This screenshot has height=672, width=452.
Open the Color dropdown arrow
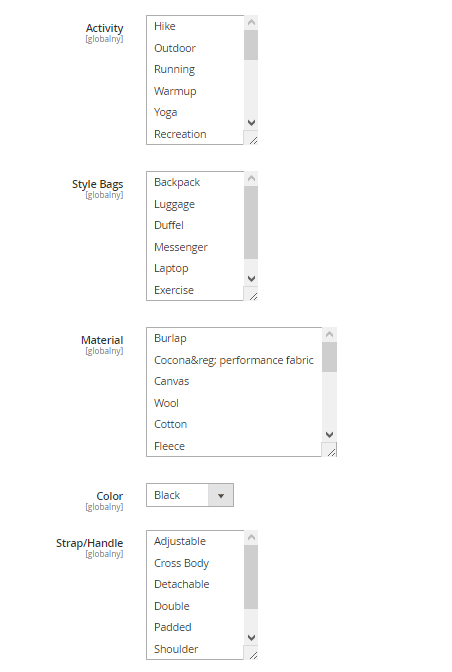pos(221,495)
